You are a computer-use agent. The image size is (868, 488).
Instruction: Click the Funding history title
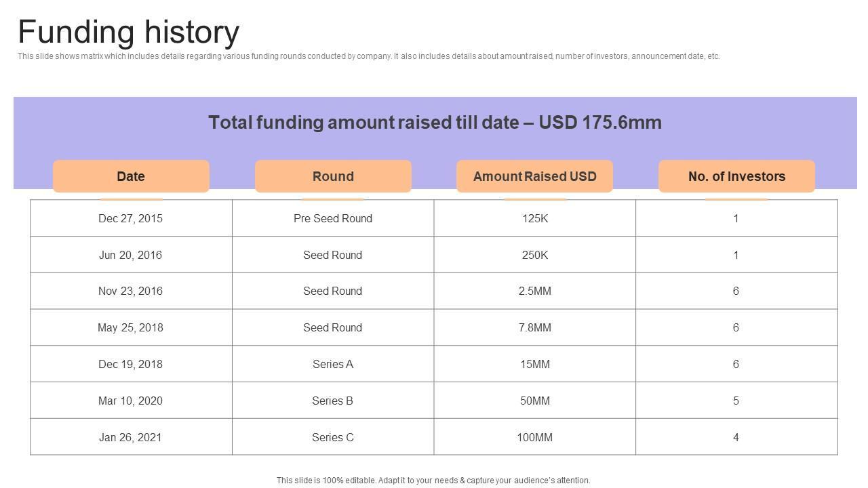point(129,32)
